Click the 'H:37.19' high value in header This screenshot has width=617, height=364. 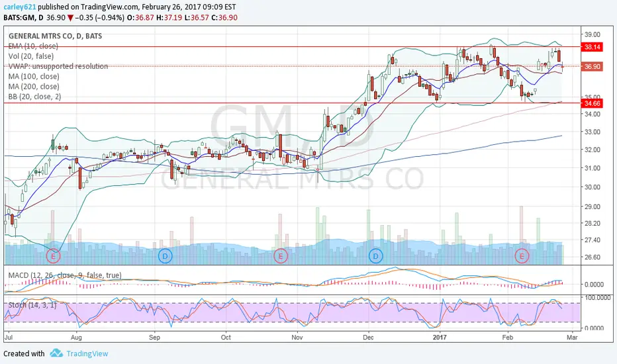pos(169,17)
